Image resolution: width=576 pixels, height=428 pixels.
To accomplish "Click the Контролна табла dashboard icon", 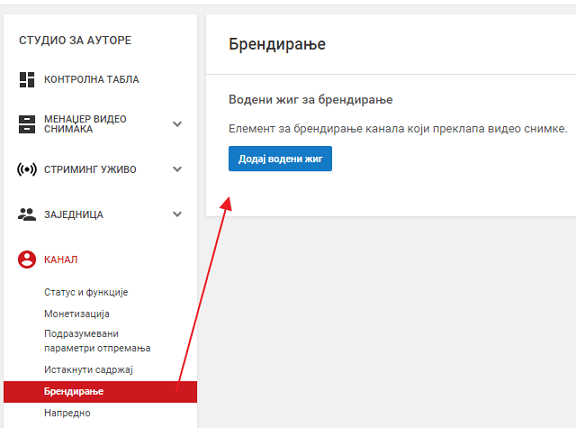I will tap(27, 79).
